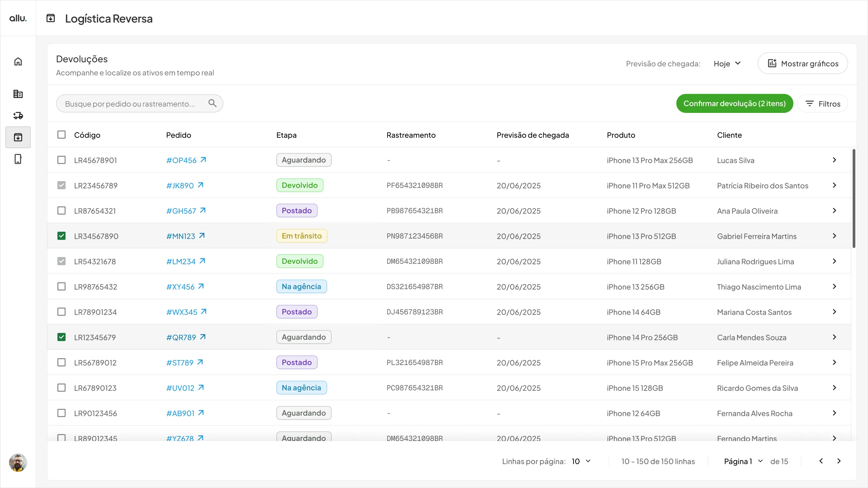Open external link arrow for #WX345
868x488 pixels.
click(x=203, y=311)
